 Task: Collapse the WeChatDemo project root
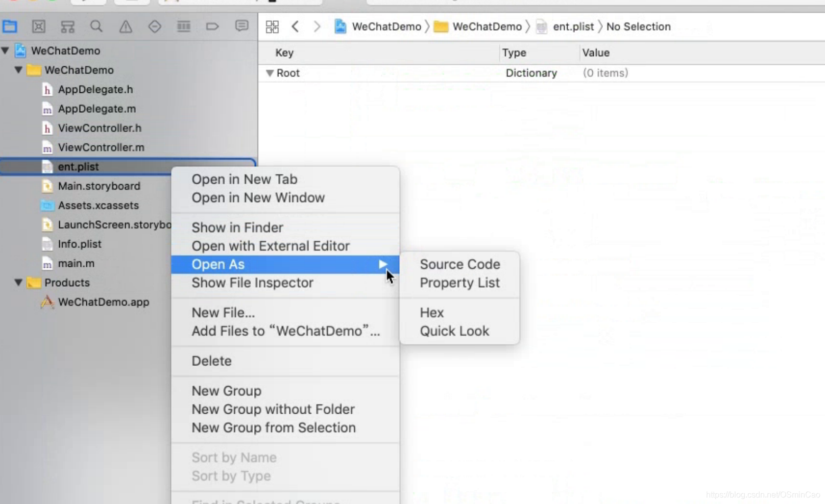click(x=5, y=51)
